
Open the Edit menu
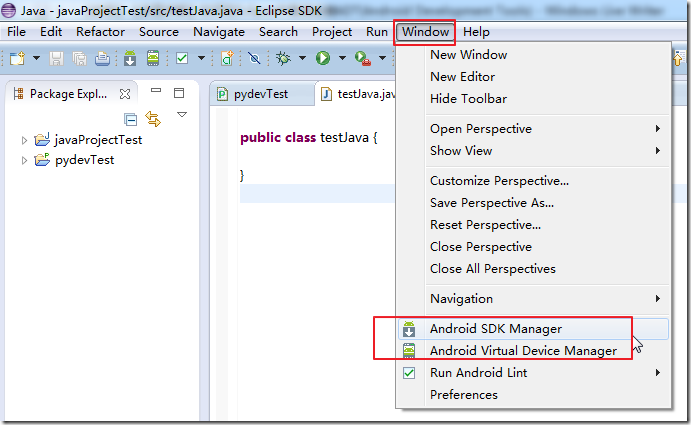pos(51,32)
